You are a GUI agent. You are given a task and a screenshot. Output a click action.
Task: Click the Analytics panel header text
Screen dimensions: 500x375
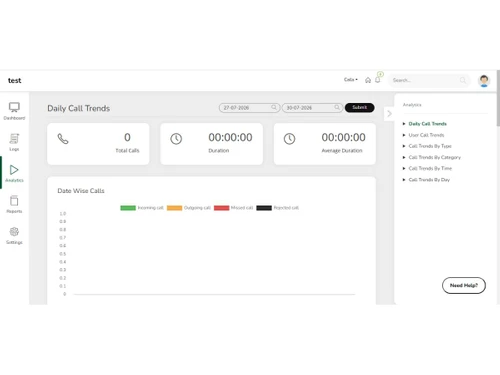click(412, 105)
